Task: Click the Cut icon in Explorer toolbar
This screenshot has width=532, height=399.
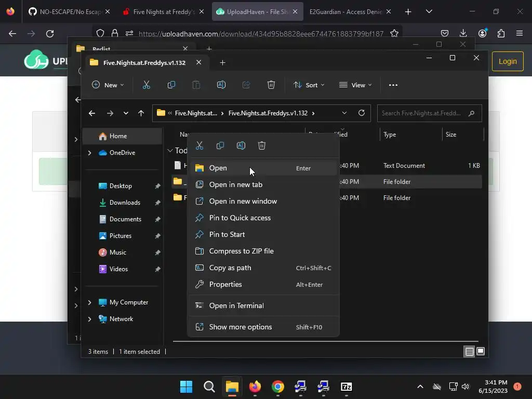Action: [146, 85]
